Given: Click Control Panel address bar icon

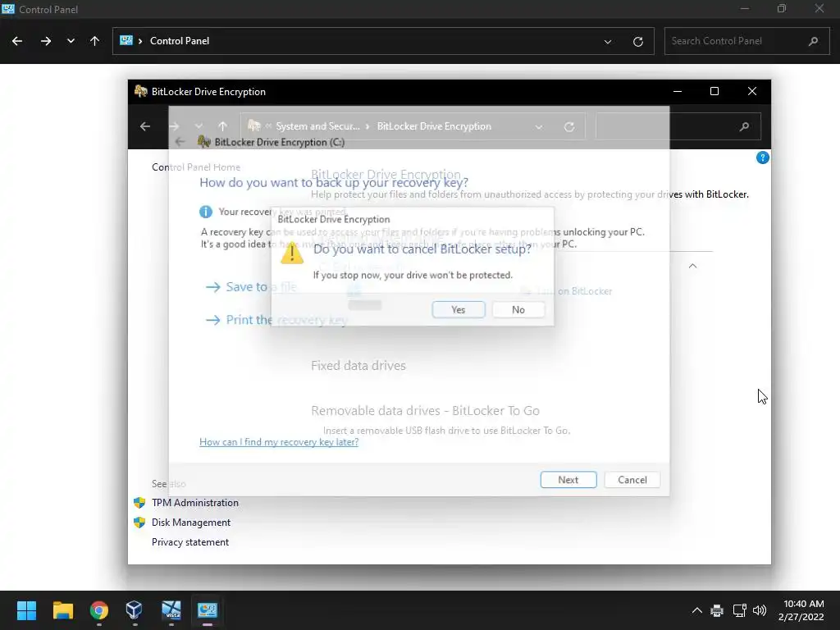Looking at the screenshot, I should click(x=126, y=41).
